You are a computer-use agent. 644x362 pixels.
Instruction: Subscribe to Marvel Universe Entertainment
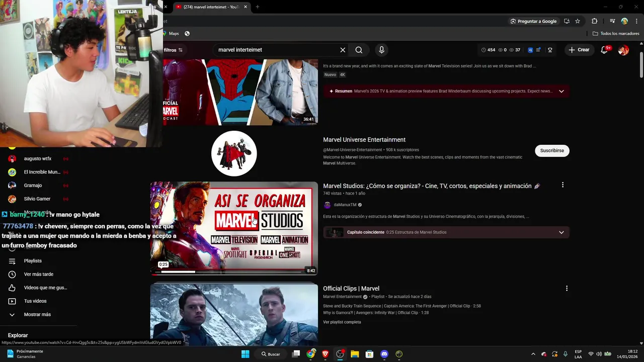coord(552,150)
